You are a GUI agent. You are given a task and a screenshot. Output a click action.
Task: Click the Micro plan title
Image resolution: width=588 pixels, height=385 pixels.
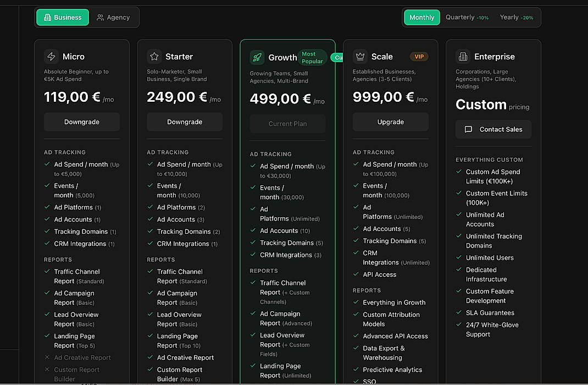point(74,57)
